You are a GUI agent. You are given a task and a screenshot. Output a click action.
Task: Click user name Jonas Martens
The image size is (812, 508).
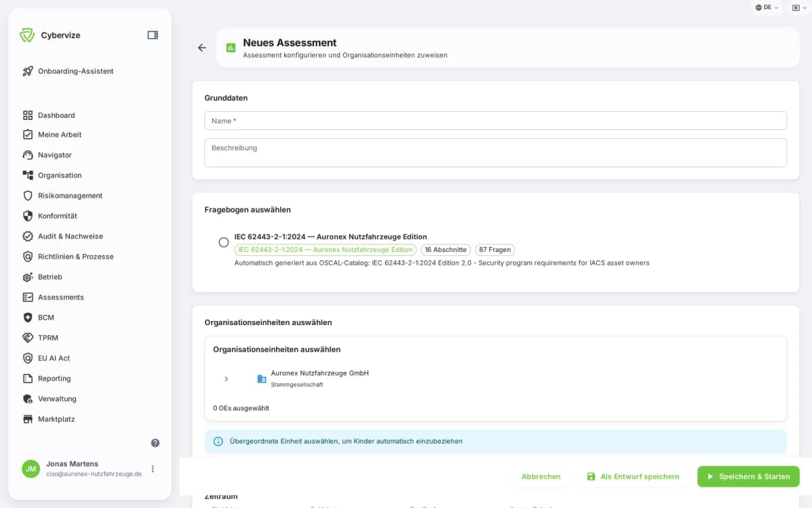(72, 464)
